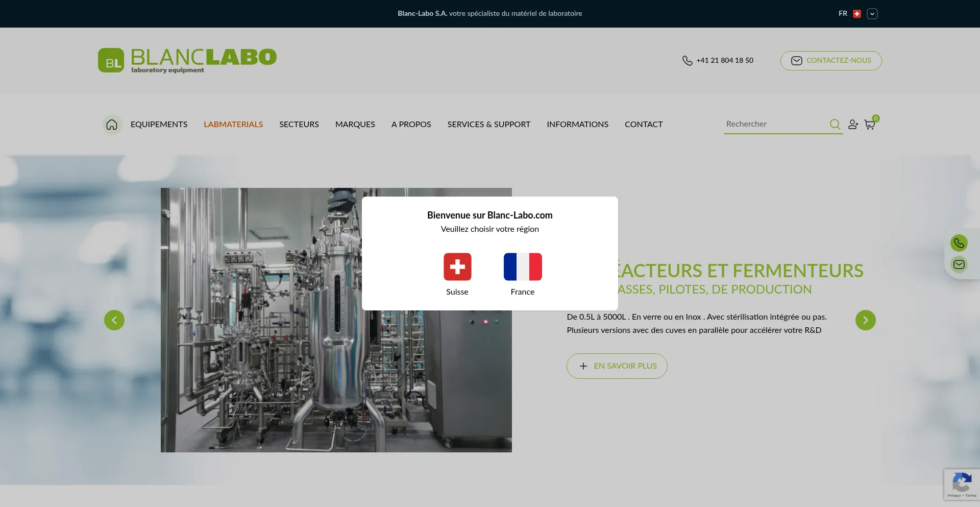This screenshot has width=980, height=507.
Task: Expand the FR language dropdown arrow
Action: (x=872, y=14)
